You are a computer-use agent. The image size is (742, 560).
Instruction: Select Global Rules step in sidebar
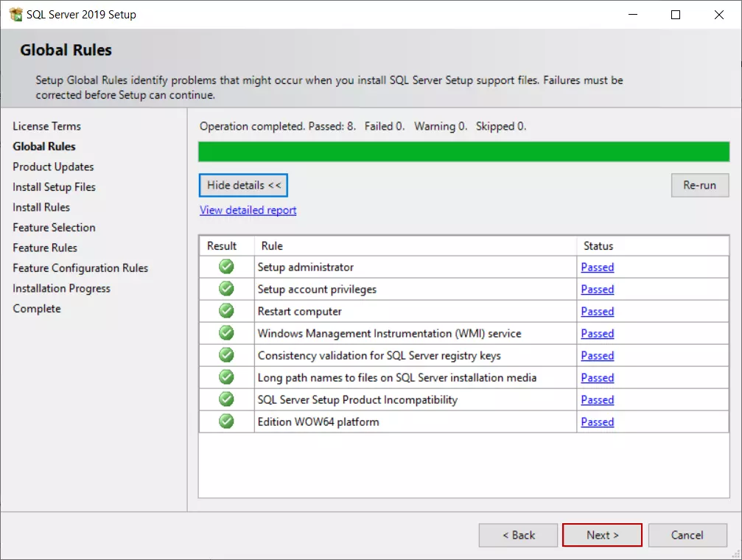point(44,147)
